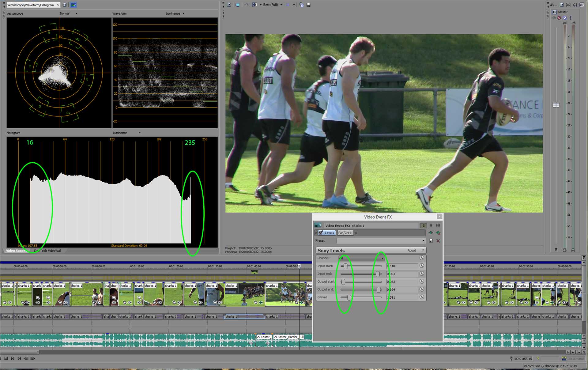Expand the Channel dropdown in Sony Levels
This screenshot has height=370, width=588.
[x=382, y=258]
